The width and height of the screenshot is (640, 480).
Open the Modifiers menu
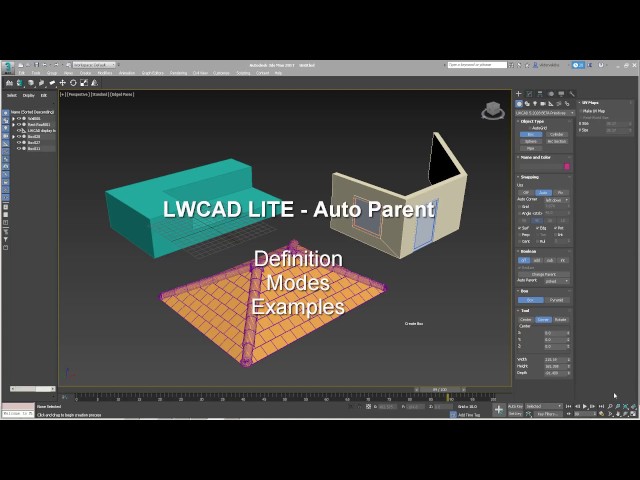(x=104, y=73)
